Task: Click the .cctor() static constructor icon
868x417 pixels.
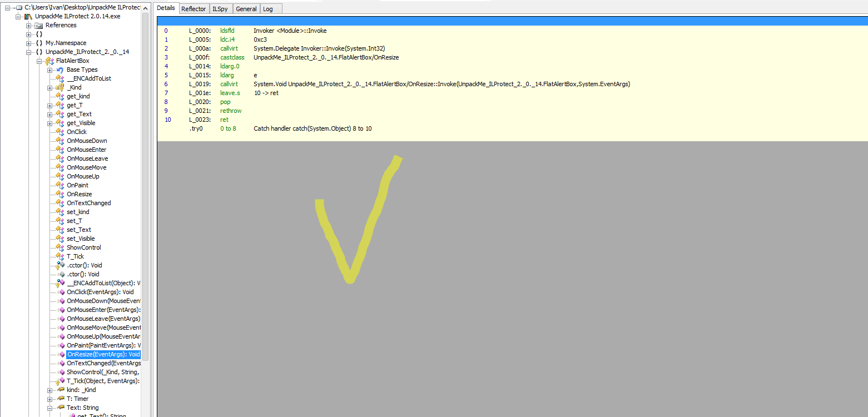Action: tap(60, 266)
